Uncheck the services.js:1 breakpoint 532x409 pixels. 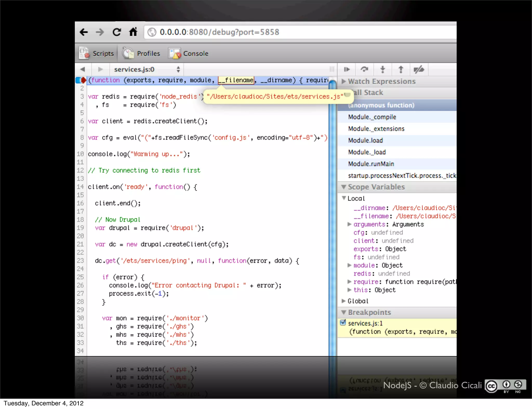coord(343,323)
